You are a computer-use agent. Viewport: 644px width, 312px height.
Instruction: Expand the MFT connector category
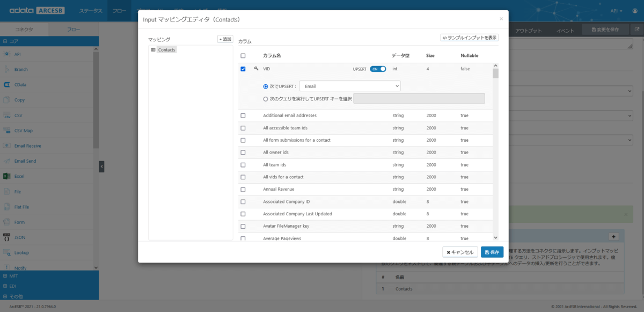pos(5,276)
